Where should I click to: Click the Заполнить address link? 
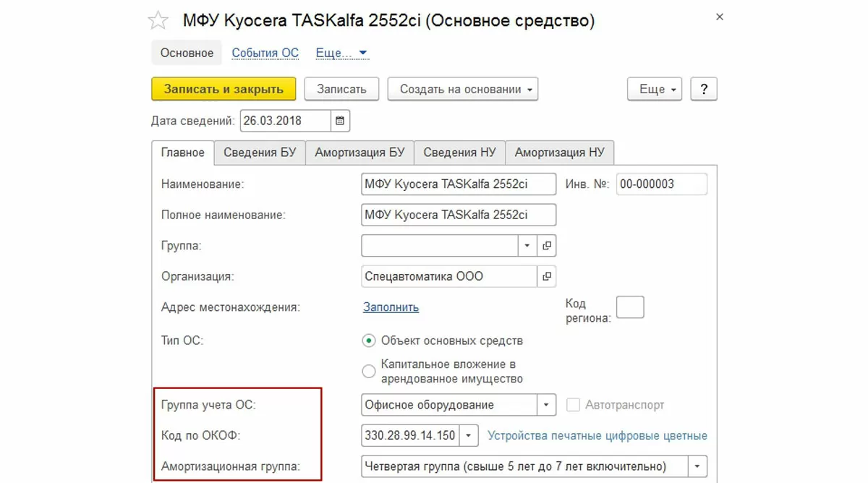(x=391, y=307)
